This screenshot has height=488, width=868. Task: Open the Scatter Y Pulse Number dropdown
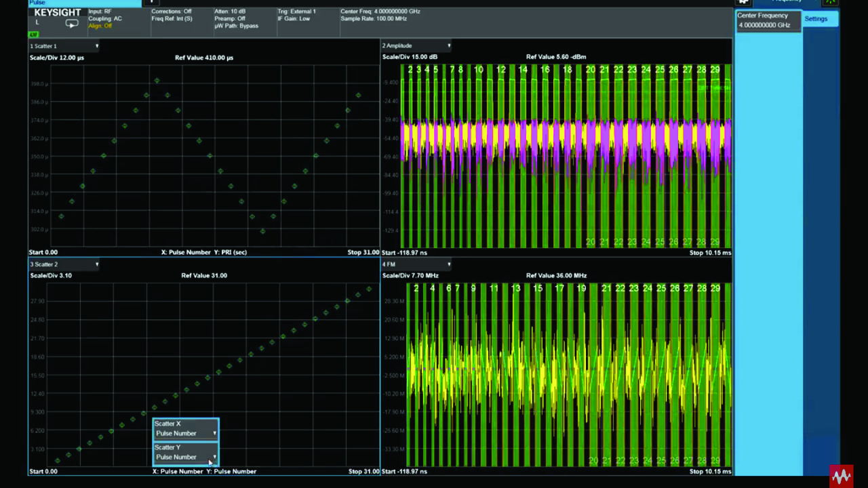tap(184, 456)
